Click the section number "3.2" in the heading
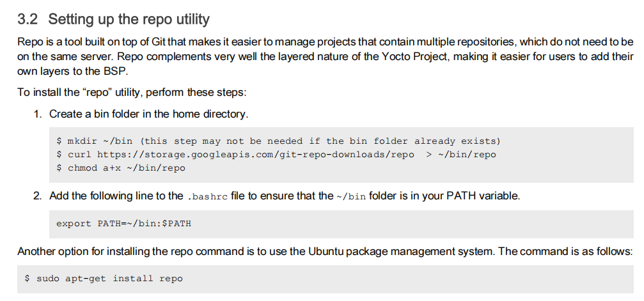Screen dimensions: 644x301 [29, 19]
